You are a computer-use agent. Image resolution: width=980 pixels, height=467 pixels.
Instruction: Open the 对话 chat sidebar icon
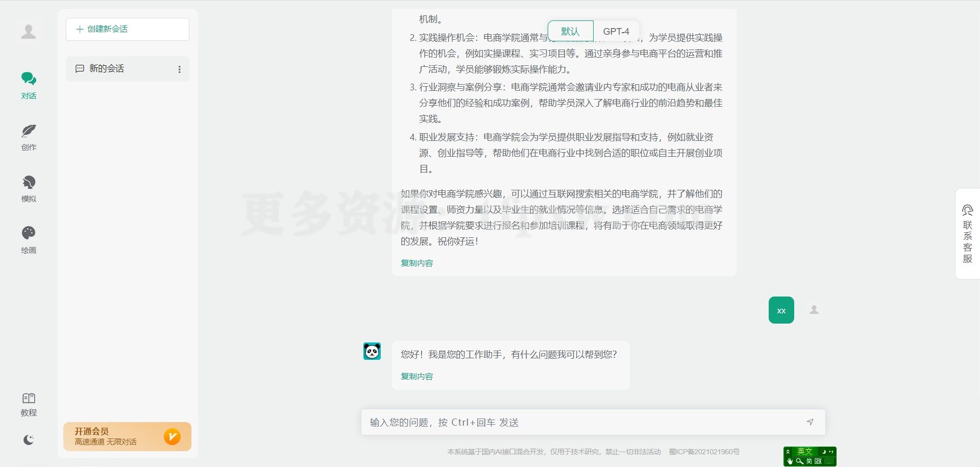tap(29, 85)
